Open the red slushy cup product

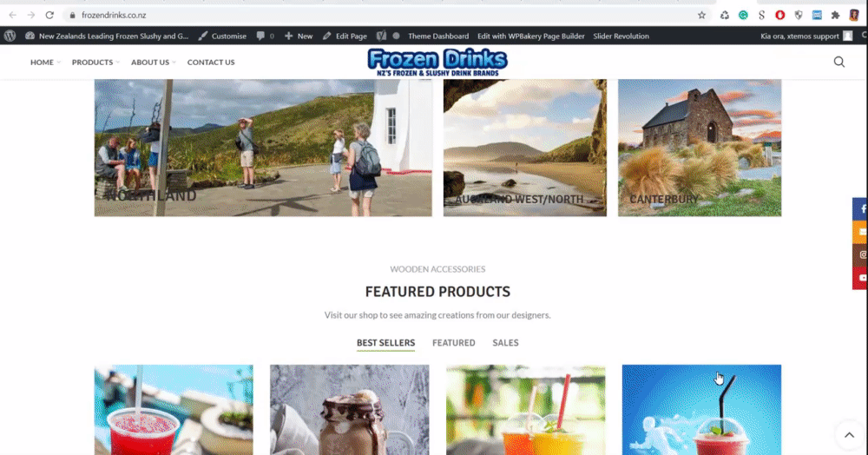point(174,410)
